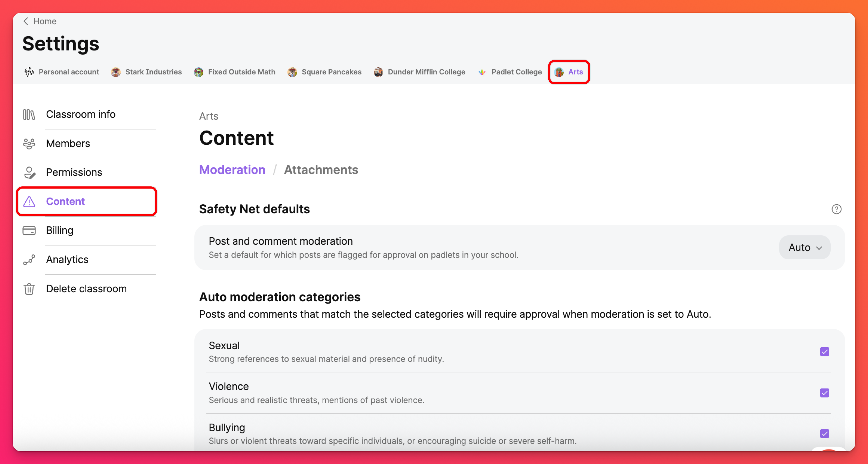Open Fixed Outside Math workspace

click(235, 72)
